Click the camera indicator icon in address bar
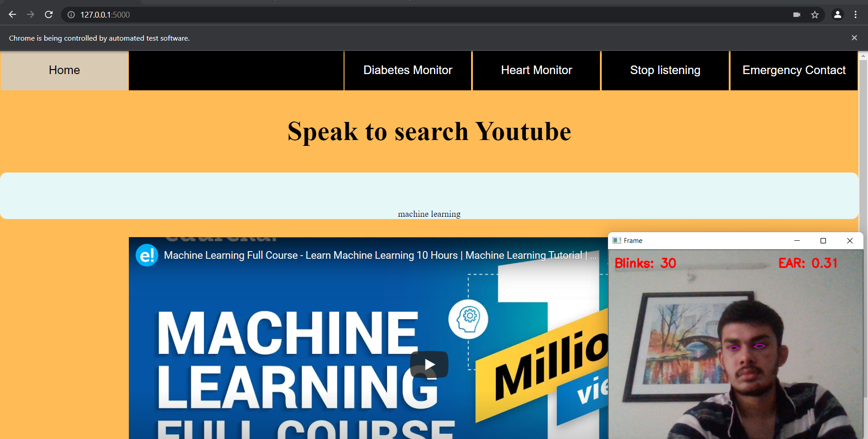Screen dimensions: 868x439 point(797,15)
